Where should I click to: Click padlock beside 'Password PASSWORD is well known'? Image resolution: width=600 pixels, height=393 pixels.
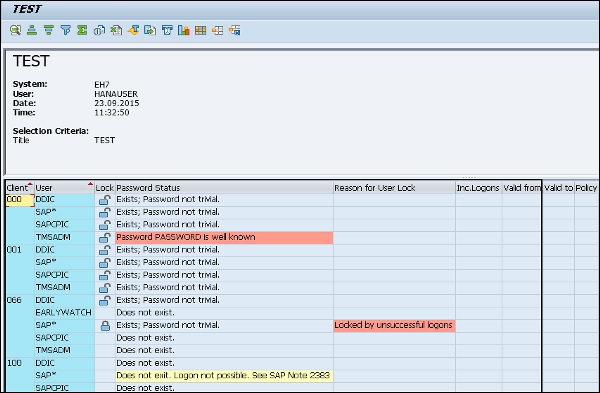coord(105,238)
